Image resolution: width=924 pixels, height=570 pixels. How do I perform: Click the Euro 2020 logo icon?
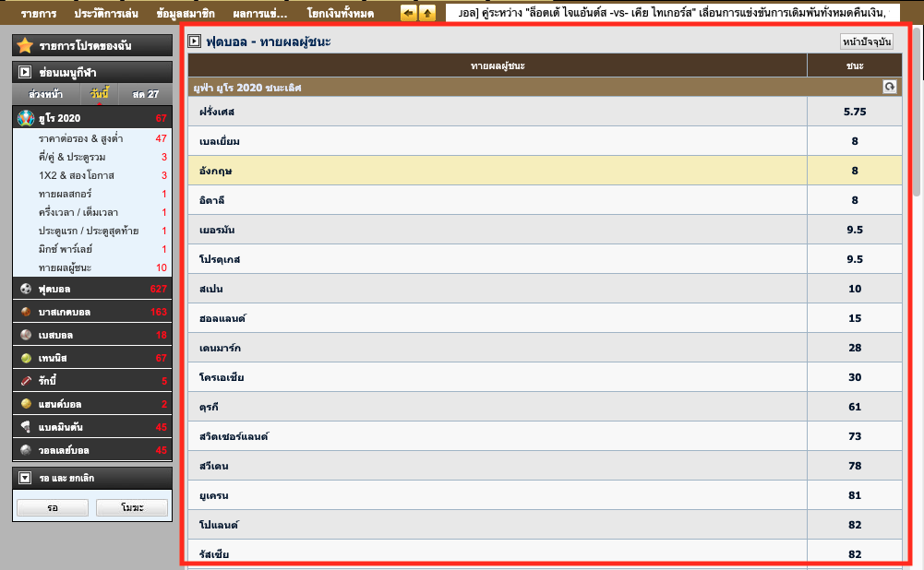[x=26, y=118]
